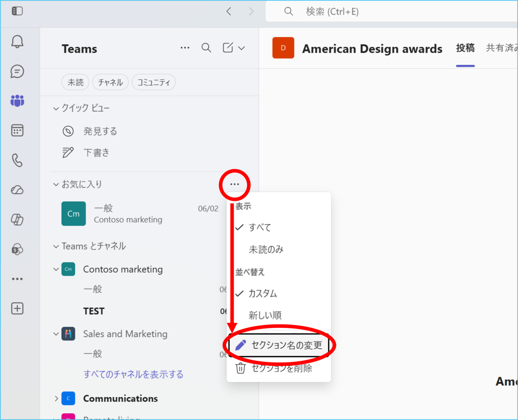
Task: Open the Calendar icon in sidebar
Action: click(17, 131)
